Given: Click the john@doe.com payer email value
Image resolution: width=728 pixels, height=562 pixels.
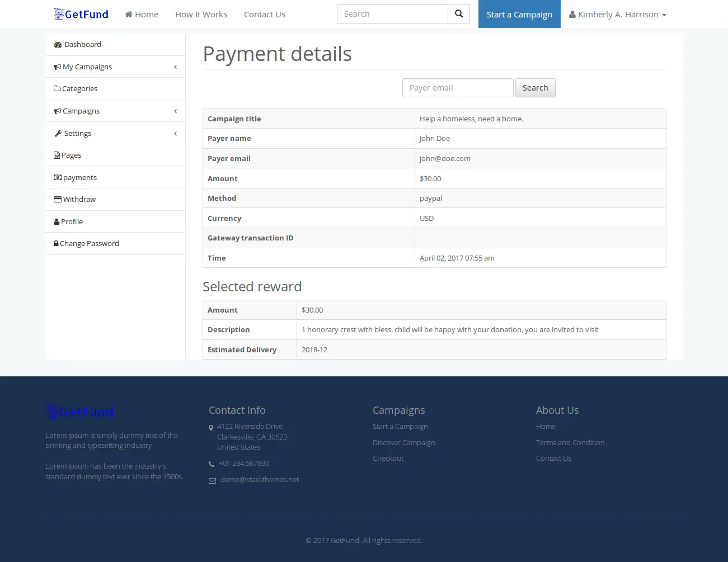Looking at the screenshot, I should point(445,158).
